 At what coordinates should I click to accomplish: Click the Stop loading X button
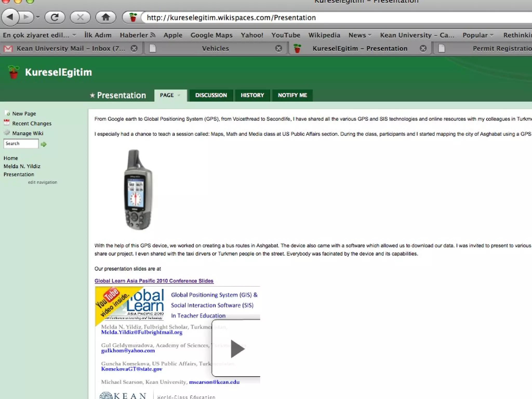80,17
